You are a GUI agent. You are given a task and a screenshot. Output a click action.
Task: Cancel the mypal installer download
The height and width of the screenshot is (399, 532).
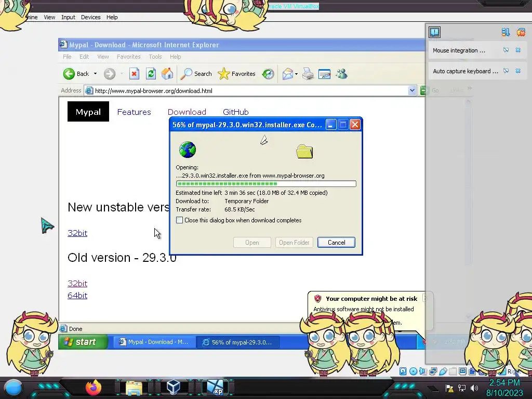(336, 242)
